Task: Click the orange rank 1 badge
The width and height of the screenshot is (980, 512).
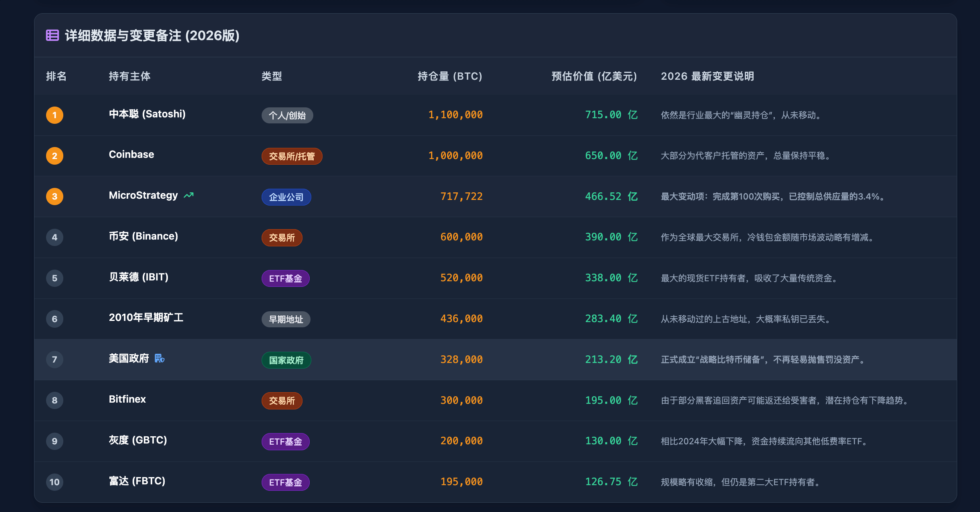Action: click(x=54, y=115)
